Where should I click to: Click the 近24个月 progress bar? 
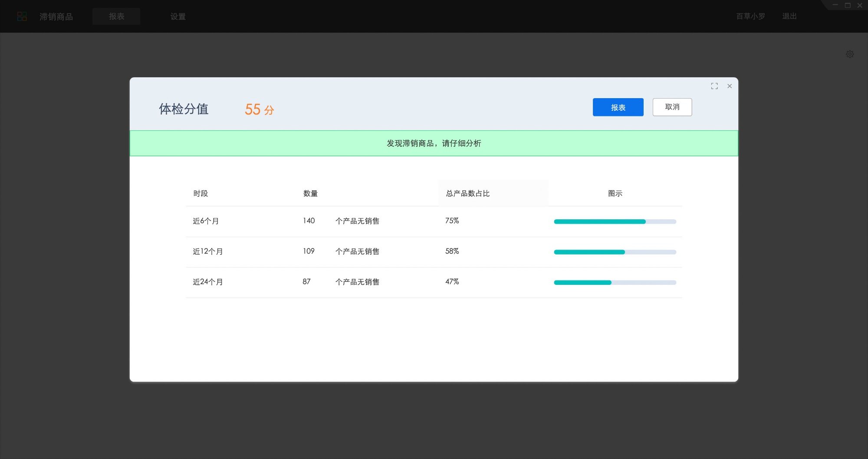(615, 282)
